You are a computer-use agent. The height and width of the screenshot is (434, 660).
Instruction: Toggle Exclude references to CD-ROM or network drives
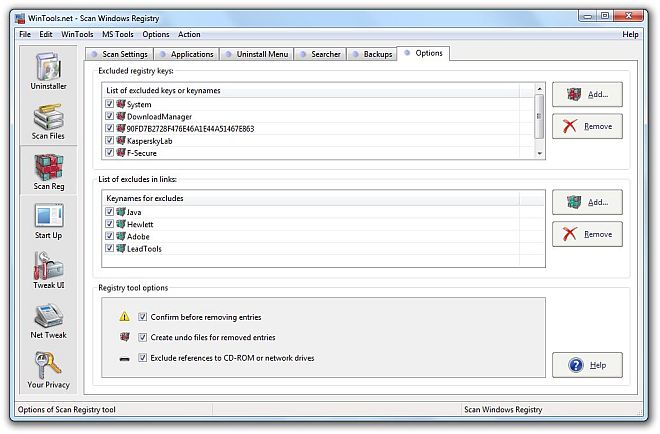click(143, 358)
